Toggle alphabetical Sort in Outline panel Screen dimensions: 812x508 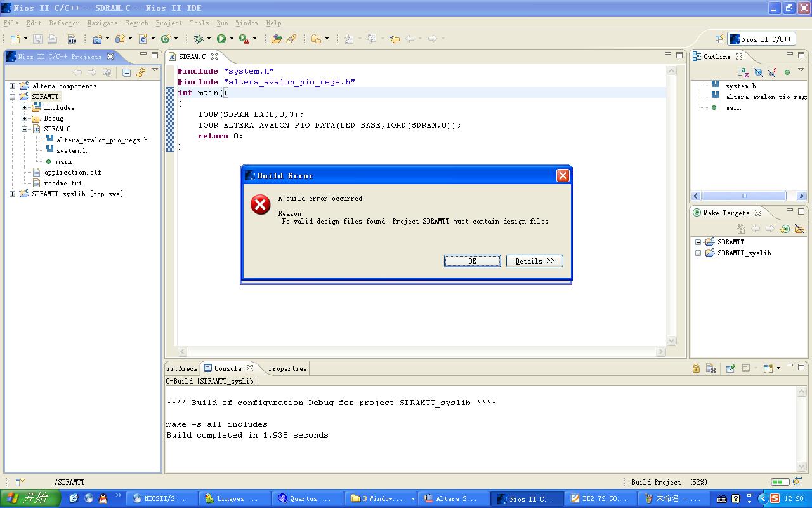pos(743,72)
